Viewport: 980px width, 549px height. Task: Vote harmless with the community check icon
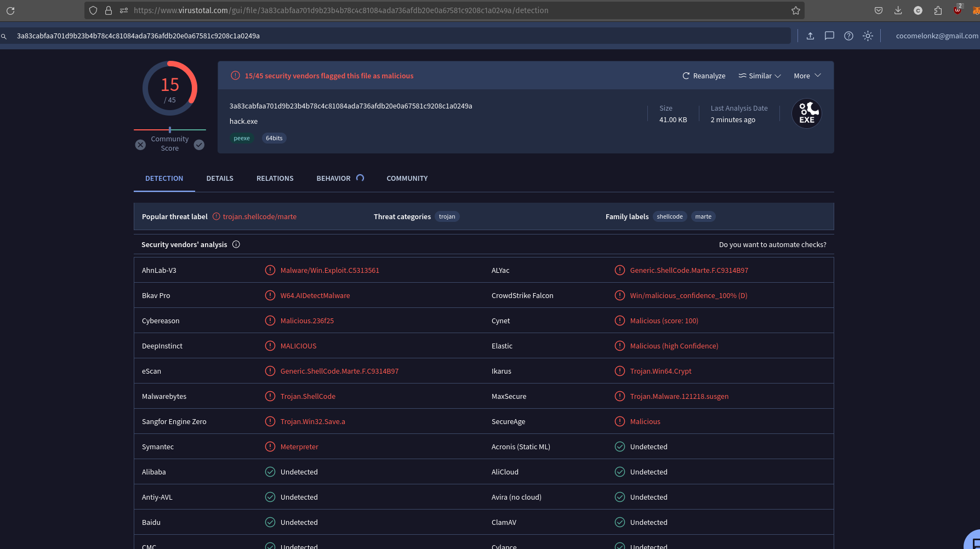coord(199,145)
